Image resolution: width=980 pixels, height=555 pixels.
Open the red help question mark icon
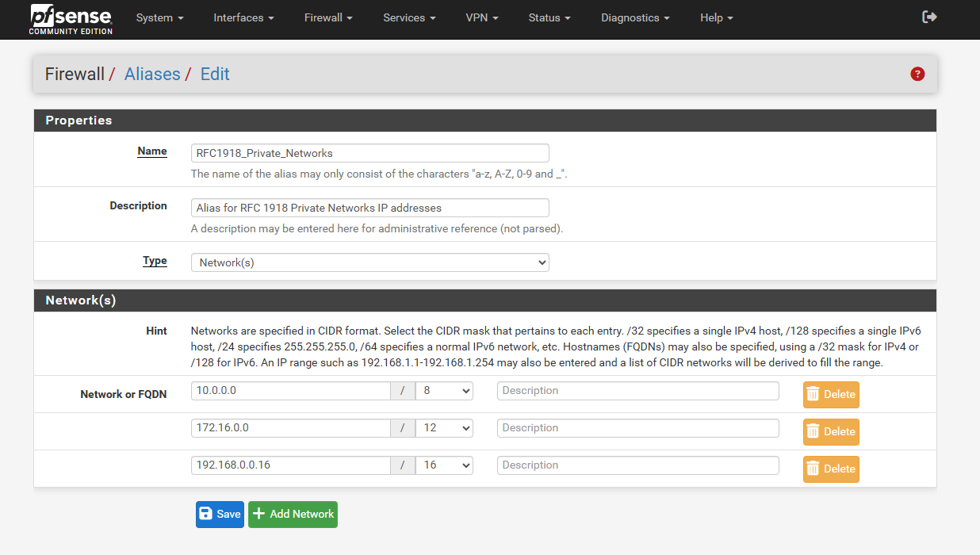(x=917, y=74)
